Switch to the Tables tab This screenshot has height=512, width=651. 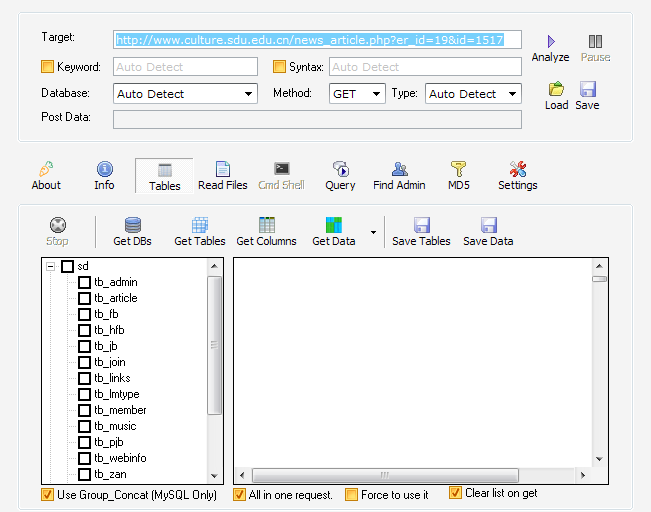164,176
